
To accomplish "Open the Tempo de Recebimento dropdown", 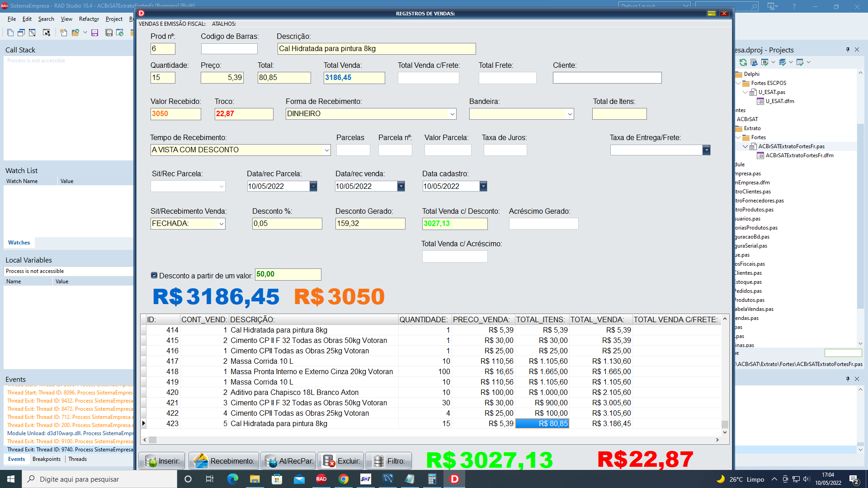I will pyautogui.click(x=326, y=150).
